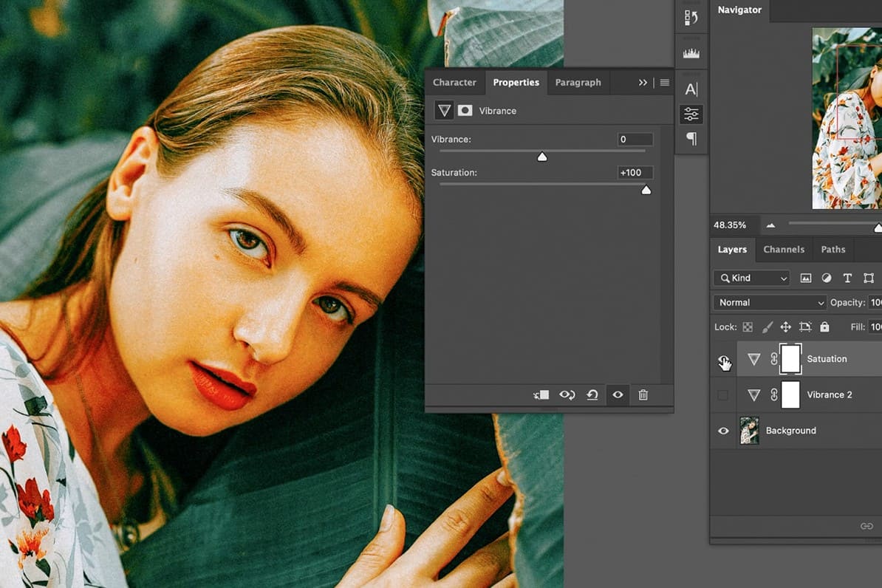Open the Paragraph panel icon in dock

(x=691, y=138)
